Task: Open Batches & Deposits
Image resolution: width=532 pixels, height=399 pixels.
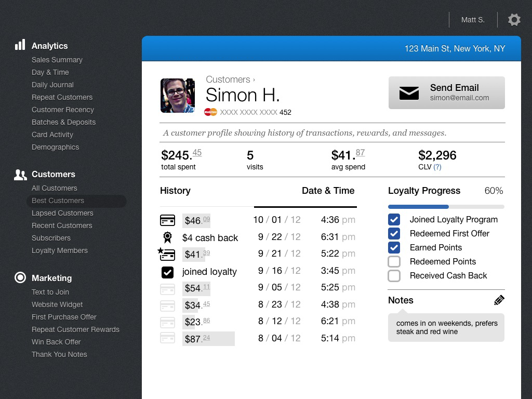Action: (x=63, y=122)
